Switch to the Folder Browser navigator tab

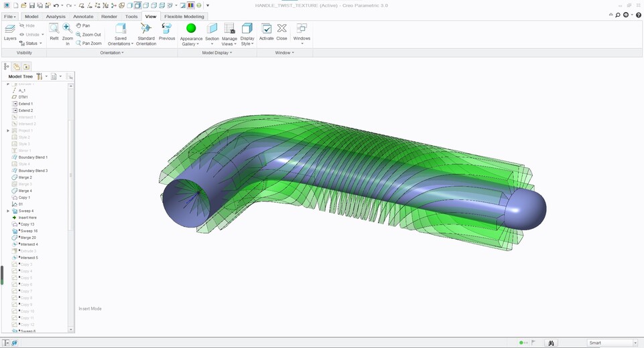coord(17,66)
